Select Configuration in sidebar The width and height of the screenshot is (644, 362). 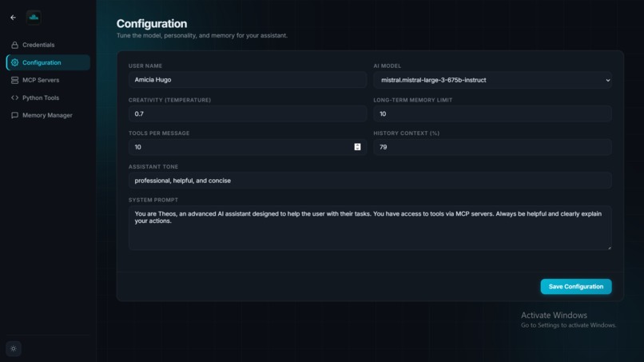coord(48,62)
